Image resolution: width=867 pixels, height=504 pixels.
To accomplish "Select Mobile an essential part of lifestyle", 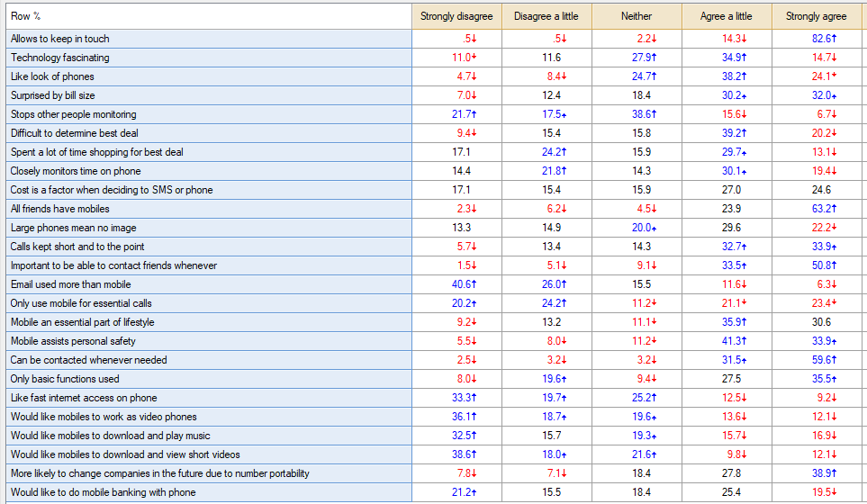I will (x=209, y=322).
